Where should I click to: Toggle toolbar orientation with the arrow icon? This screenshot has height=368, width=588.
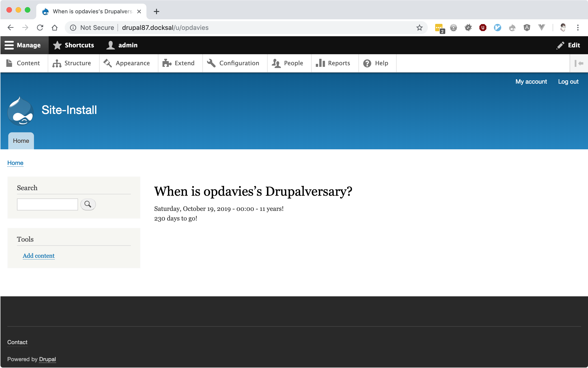(579, 63)
